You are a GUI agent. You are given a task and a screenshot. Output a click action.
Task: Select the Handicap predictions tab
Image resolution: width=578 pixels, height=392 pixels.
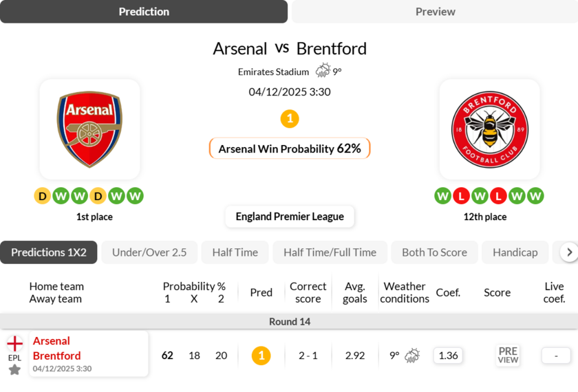pos(515,252)
